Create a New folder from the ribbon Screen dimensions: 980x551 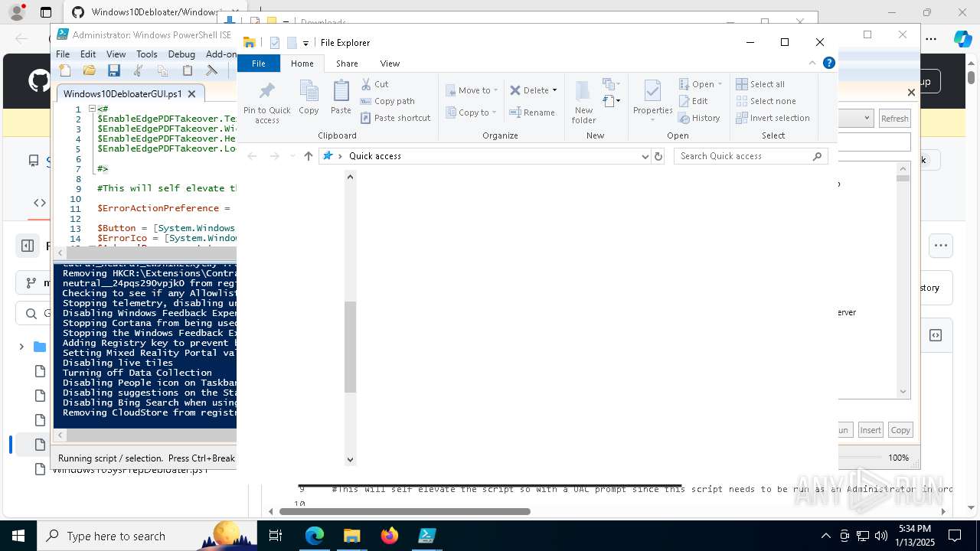pos(583,102)
